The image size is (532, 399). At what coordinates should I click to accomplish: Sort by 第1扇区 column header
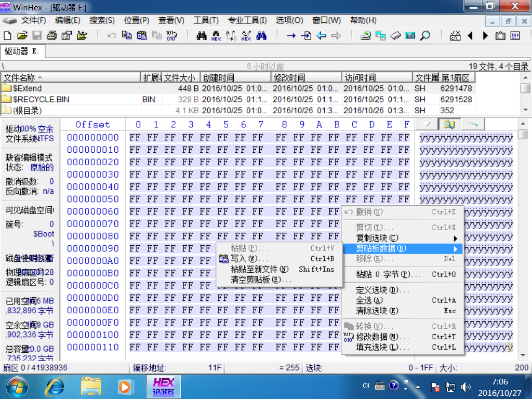click(456, 78)
